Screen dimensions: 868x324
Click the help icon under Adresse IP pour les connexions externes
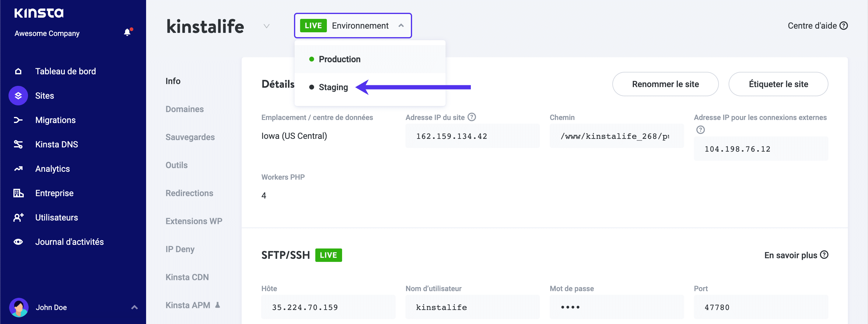700,129
